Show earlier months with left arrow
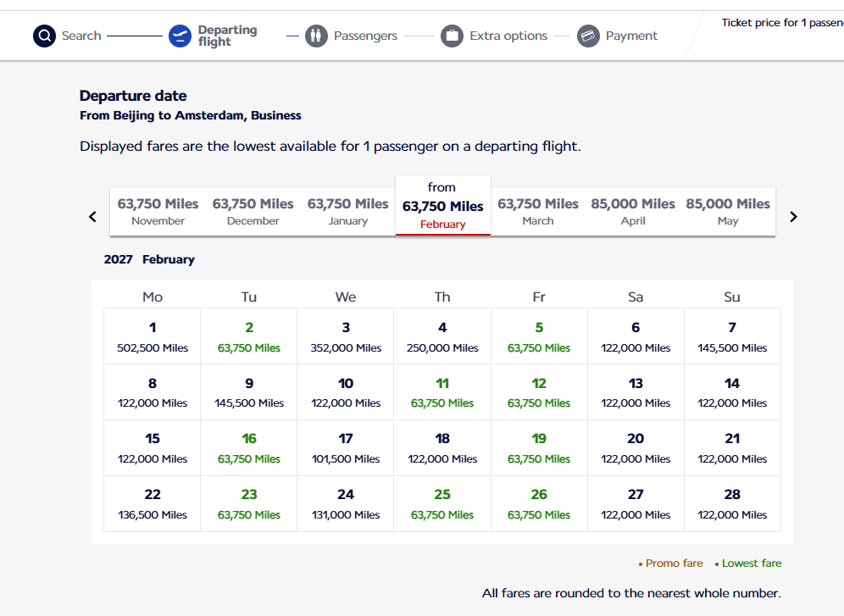Viewport: 844px width, 616px height. click(92, 217)
